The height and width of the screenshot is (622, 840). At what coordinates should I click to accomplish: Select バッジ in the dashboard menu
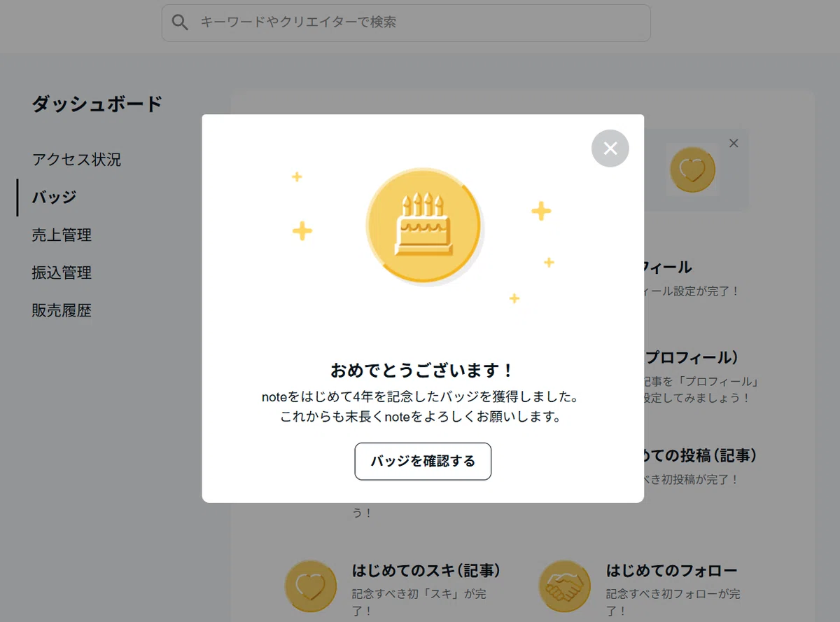[54, 197]
